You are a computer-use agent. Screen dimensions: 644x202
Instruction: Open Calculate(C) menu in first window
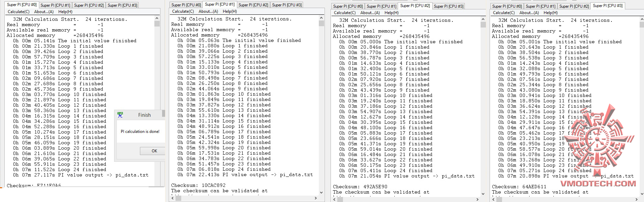(18, 12)
